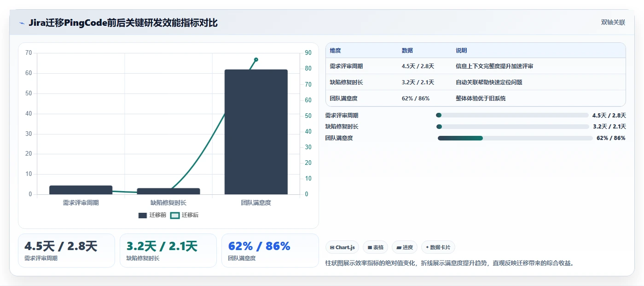Image resolution: width=644 pixels, height=286 pixels.
Task: Click the 62% / 86% value beside progress bar
Action: pos(611,138)
